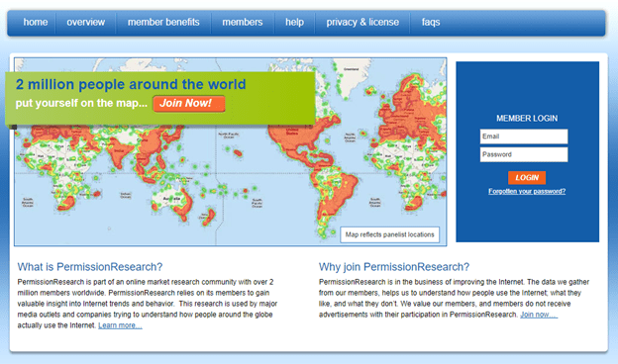Focus the Password input field
The width and height of the screenshot is (618, 364).
524,154
